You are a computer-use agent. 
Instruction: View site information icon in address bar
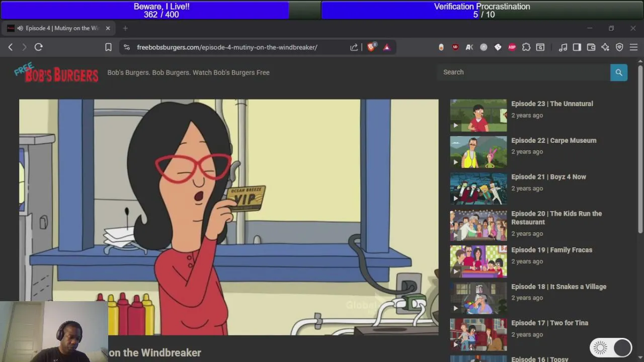click(127, 47)
